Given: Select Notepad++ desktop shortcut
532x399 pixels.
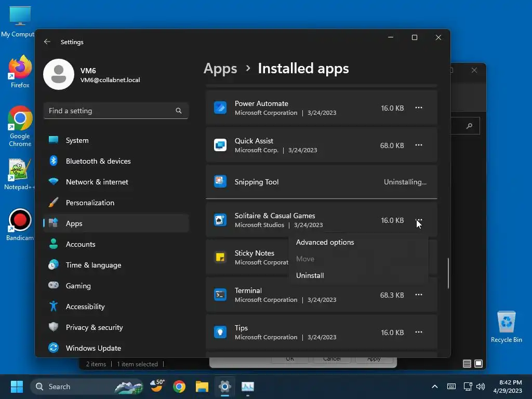Looking at the screenshot, I should click(19, 175).
